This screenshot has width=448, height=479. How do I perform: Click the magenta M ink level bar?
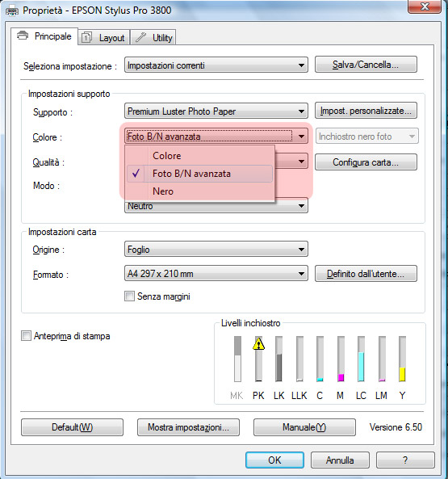(x=341, y=359)
